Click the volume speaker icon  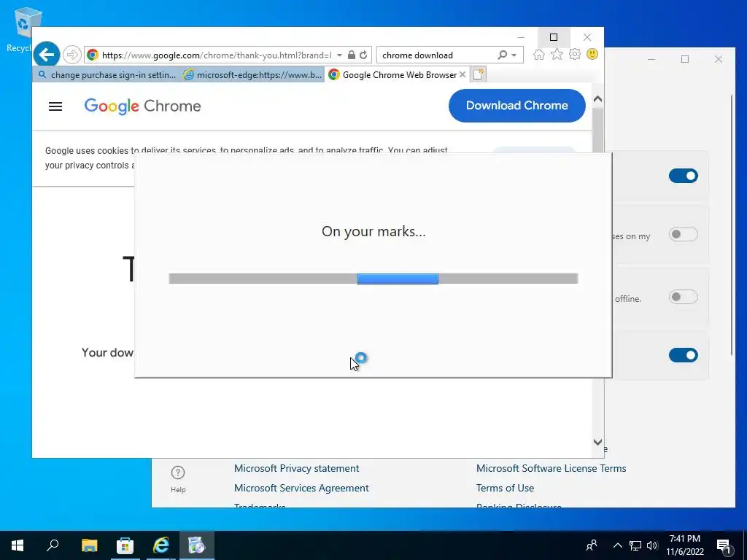click(652, 545)
